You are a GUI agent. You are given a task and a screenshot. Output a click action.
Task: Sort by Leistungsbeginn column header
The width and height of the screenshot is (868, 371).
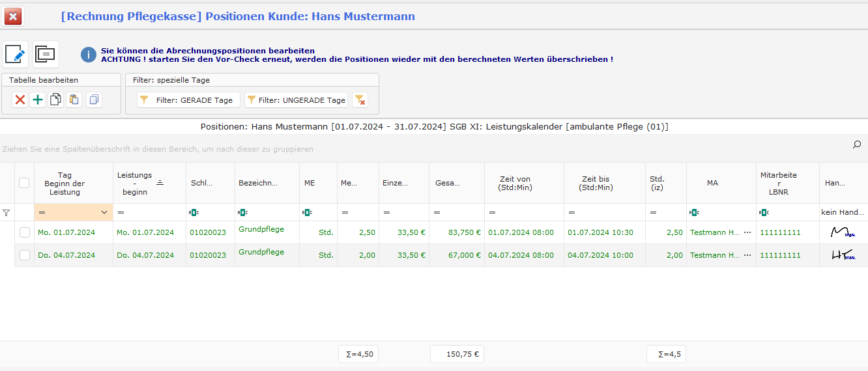click(134, 183)
